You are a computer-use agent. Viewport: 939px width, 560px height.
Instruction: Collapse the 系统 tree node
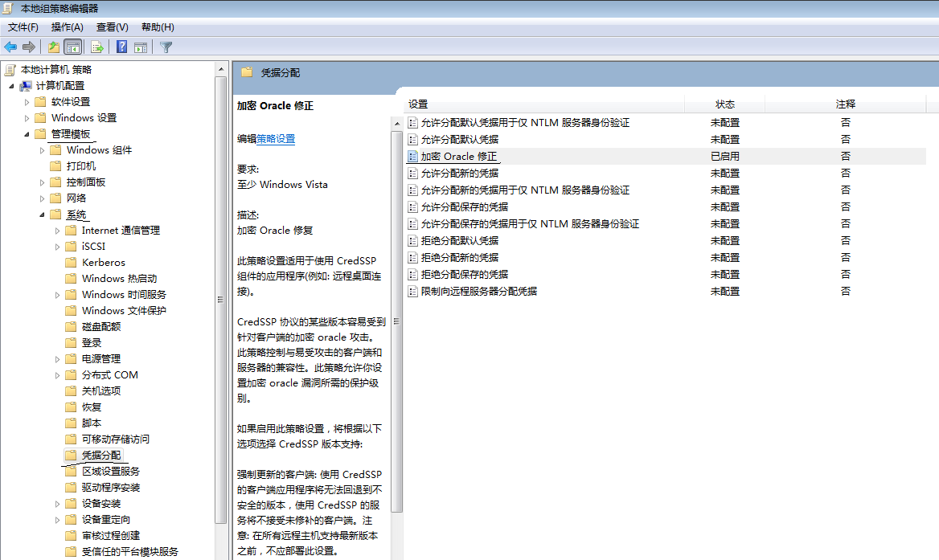[x=43, y=214]
